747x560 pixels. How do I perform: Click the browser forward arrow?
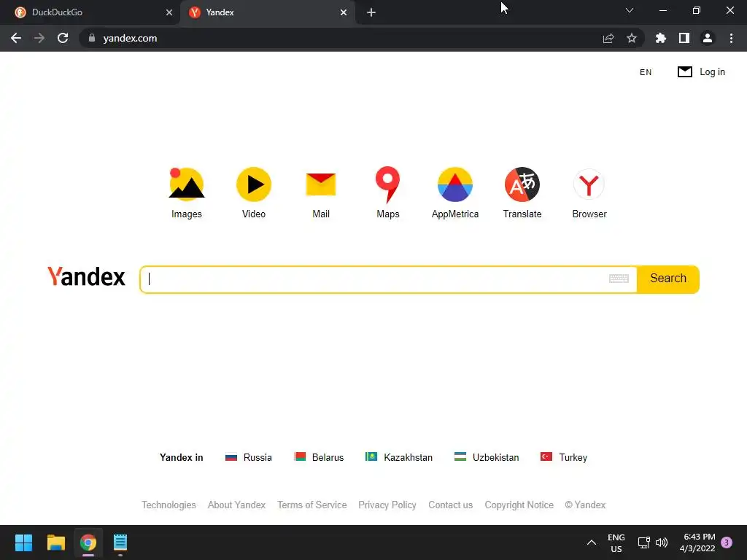click(39, 38)
